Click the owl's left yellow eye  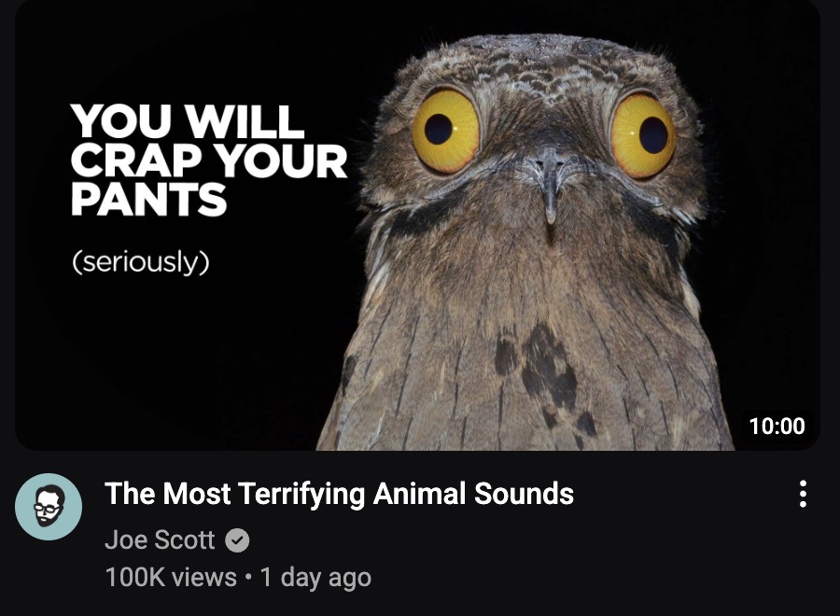tap(446, 132)
